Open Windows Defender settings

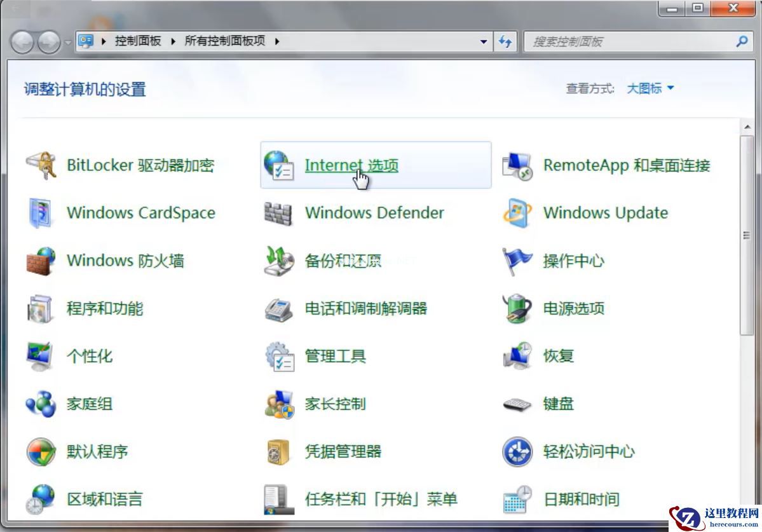click(x=374, y=213)
